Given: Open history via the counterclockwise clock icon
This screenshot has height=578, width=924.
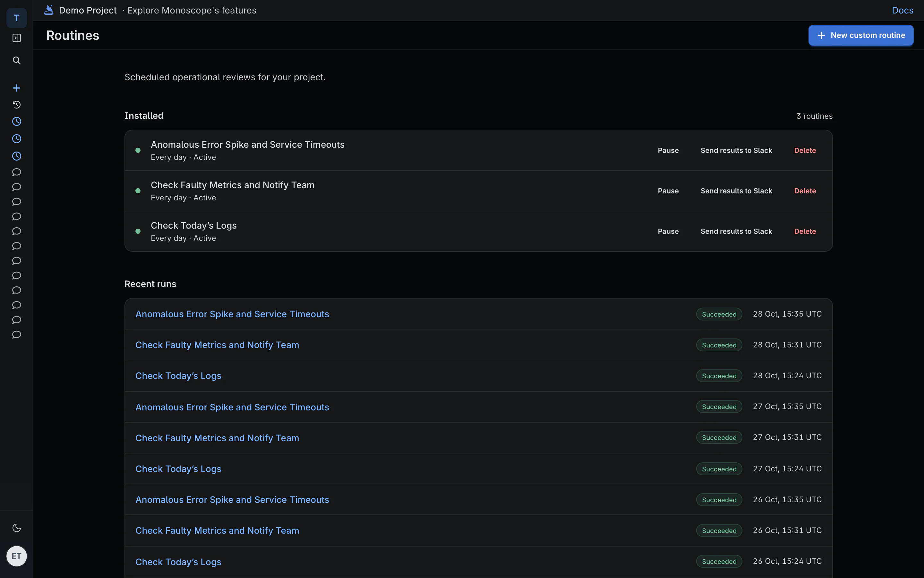Looking at the screenshot, I should 16,104.
